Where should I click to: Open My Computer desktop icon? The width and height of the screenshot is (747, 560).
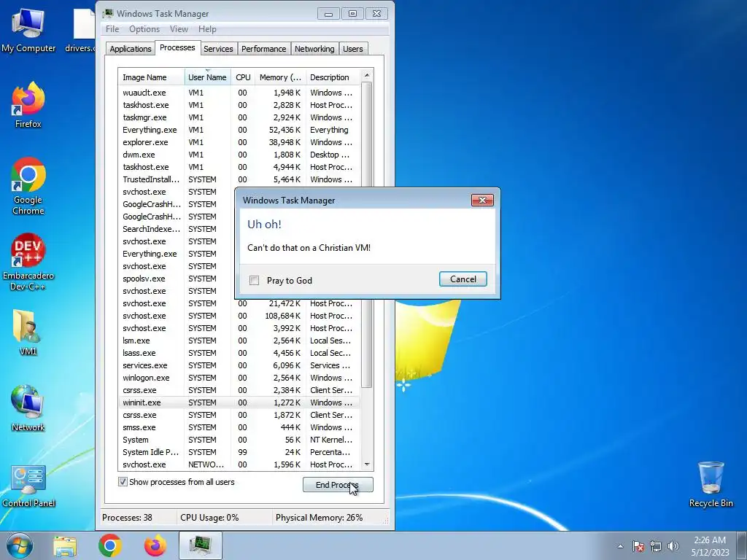pyautogui.click(x=28, y=31)
